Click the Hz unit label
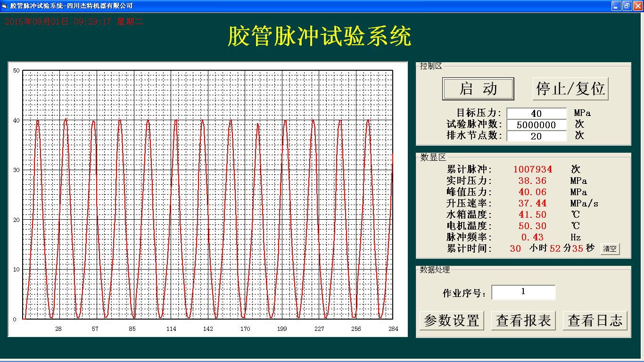This screenshot has height=362, width=644. (x=576, y=238)
